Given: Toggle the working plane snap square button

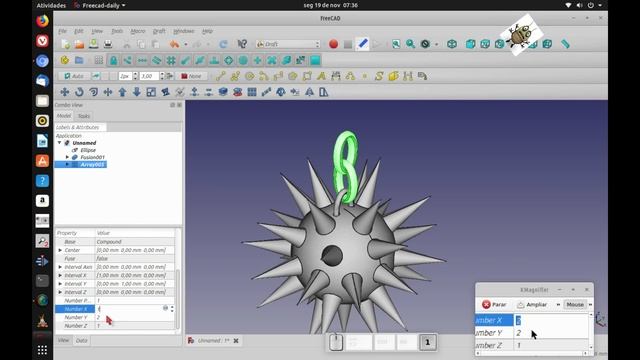Looking at the screenshot, I should (x=315, y=60).
